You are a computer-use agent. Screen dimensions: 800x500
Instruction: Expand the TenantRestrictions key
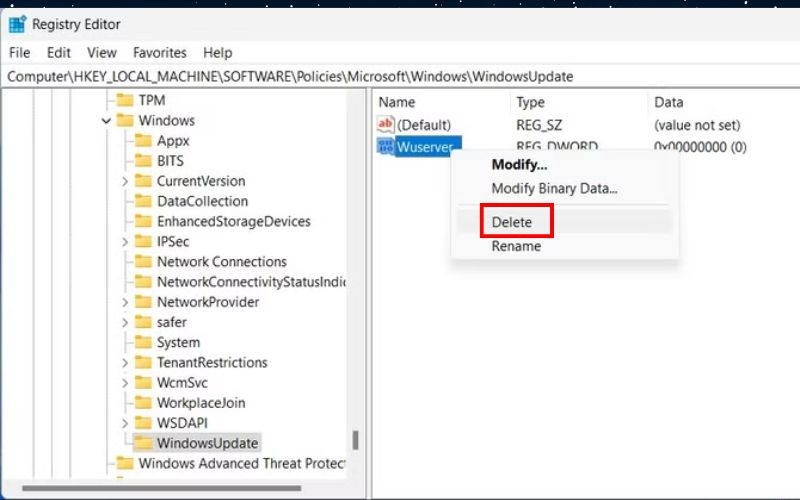tap(124, 362)
